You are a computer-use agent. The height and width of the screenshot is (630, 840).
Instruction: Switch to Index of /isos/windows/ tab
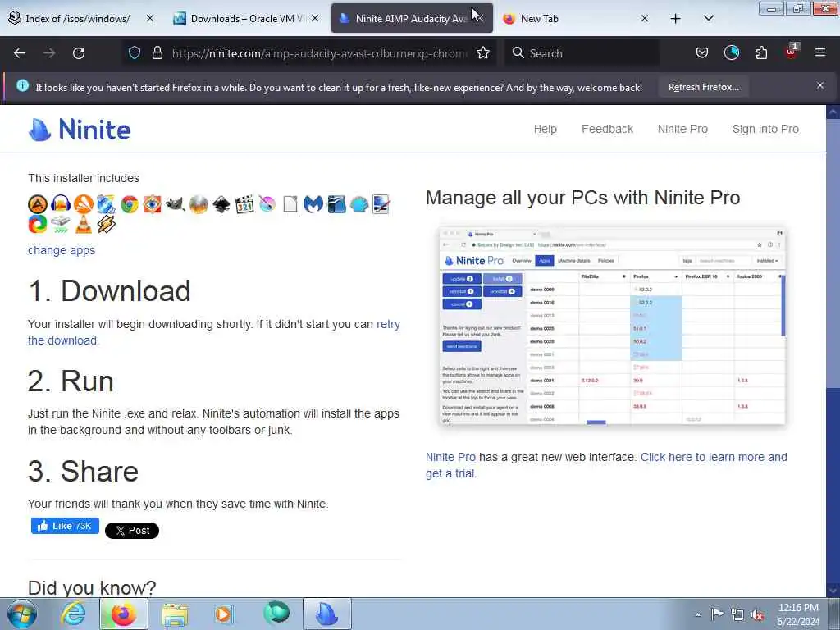[x=78, y=18]
